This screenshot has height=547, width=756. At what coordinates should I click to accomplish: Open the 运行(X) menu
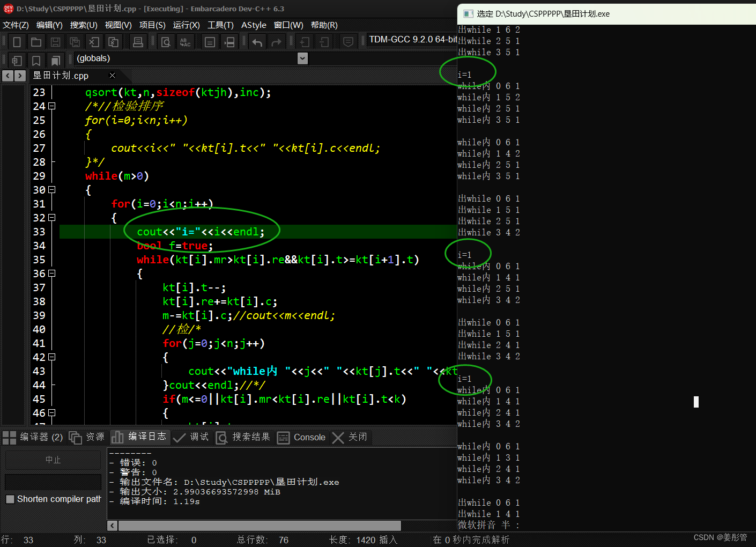point(187,25)
